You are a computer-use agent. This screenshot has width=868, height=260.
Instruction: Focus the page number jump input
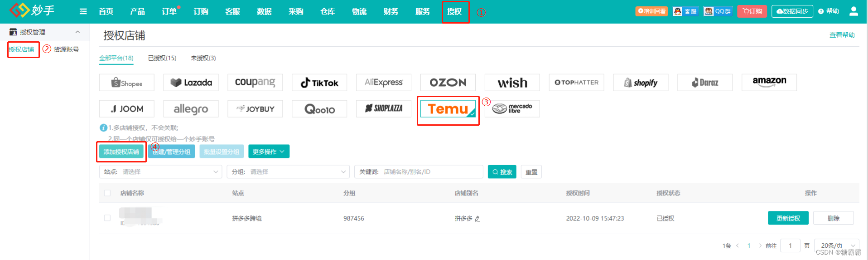point(791,245)
